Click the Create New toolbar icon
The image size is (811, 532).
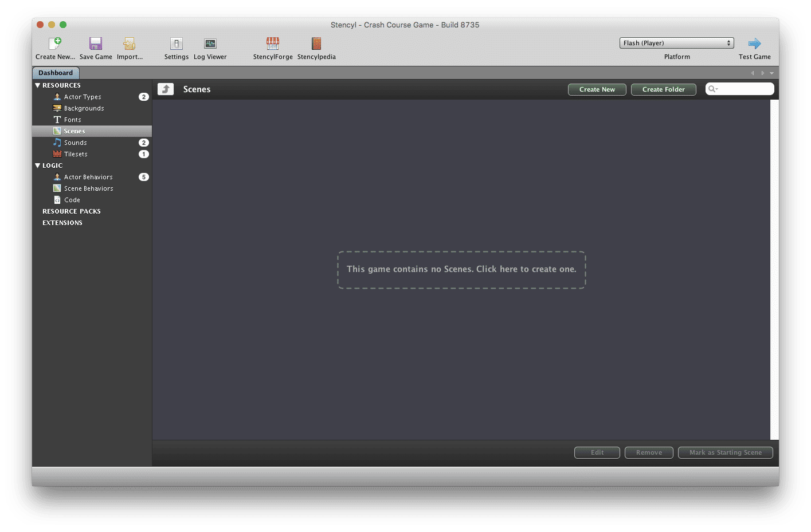tap(55, 44)
